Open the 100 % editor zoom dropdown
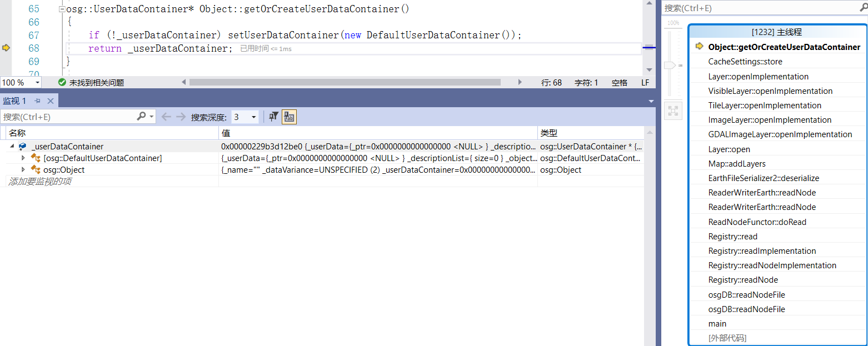This screenshot has width=868, height=346. coord(38,82)
